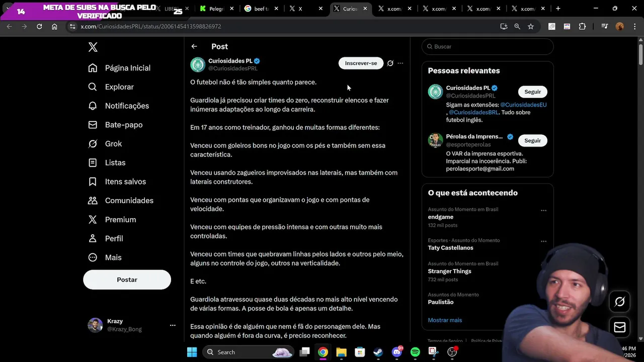Click the @CuriosidadesPRL handle under post author
644x362 pixels.
233,68
